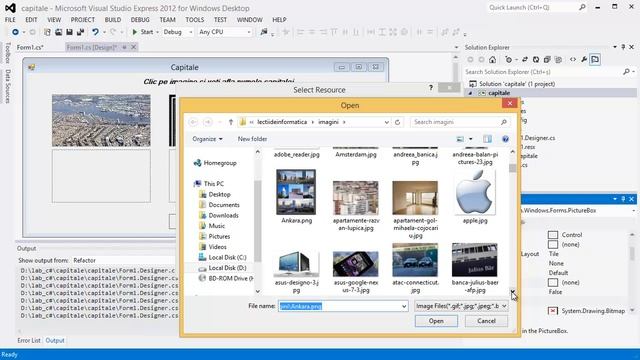Click the Cancel button in dialog
The height and width of the screenshot is (360, 640).
486,321
